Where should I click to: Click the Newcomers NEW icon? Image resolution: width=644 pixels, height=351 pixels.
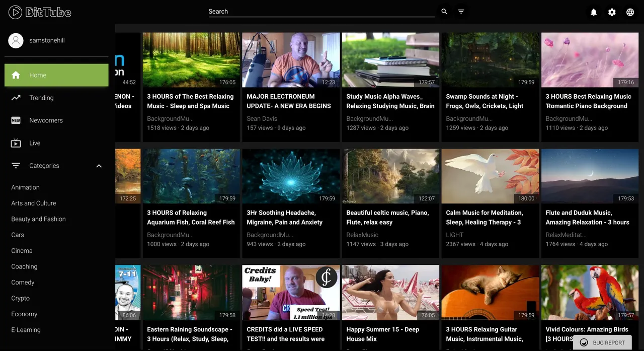tap(16, 120)
